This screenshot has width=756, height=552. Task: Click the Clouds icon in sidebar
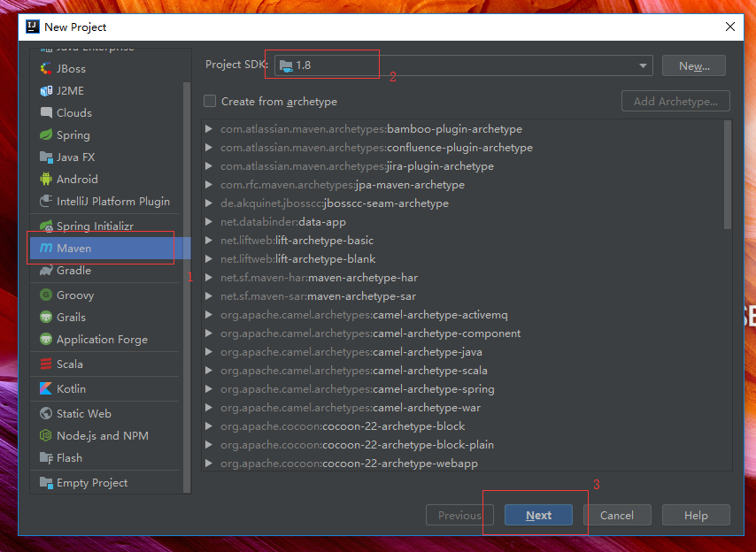coord(46,112)
